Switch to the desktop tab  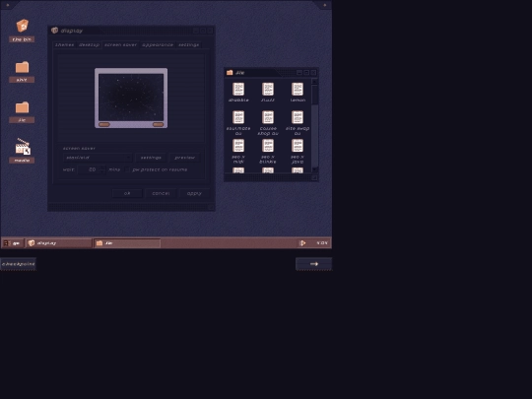click(89, 44)
